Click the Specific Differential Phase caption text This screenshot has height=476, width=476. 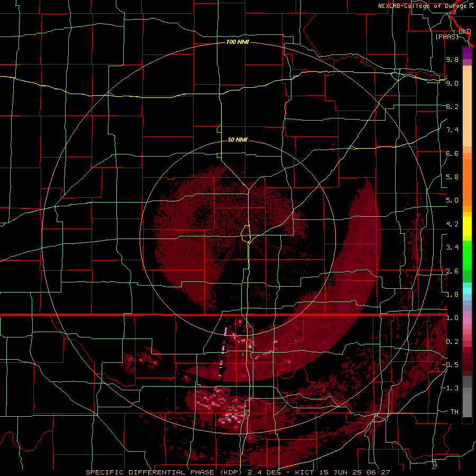tap(237, 472)
